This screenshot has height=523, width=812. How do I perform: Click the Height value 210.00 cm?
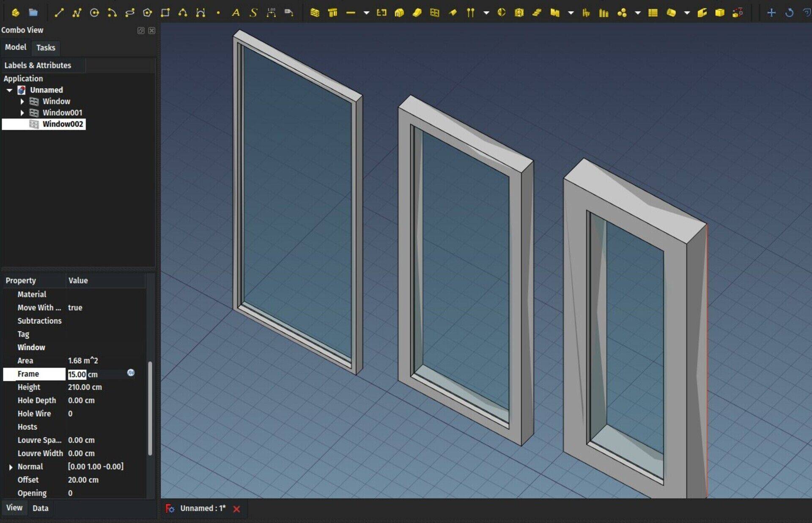pos(85,387)
